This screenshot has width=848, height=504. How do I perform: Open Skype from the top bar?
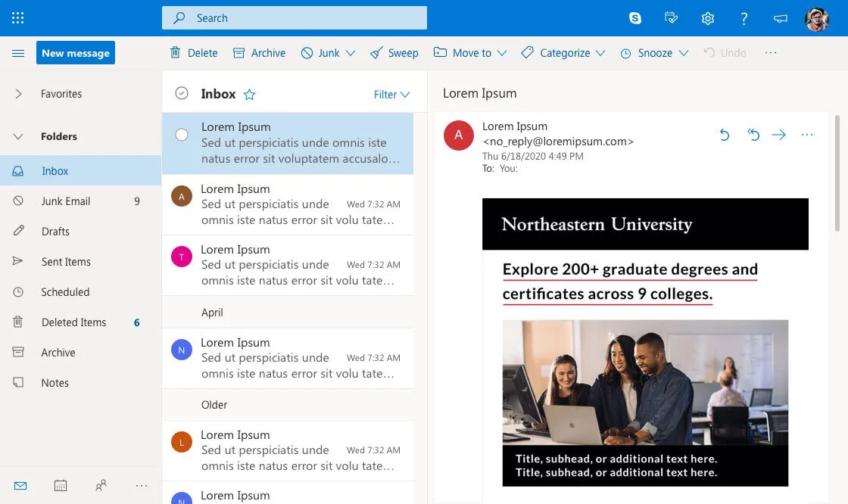coord(635,18)
